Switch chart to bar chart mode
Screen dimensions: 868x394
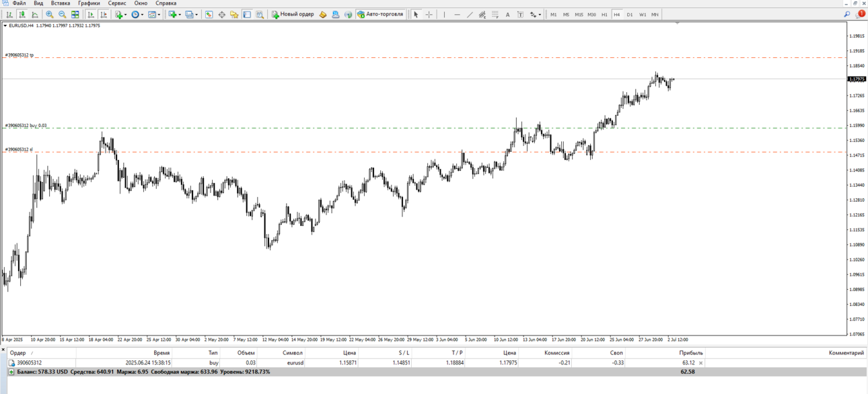click(9, 14)
